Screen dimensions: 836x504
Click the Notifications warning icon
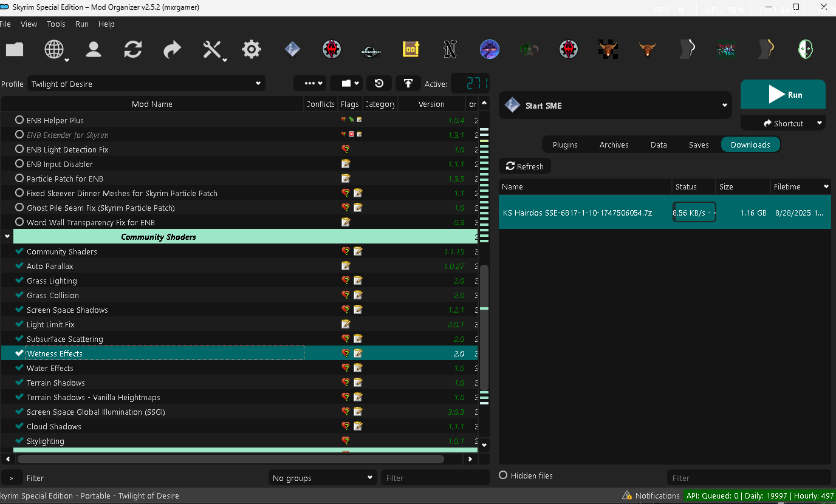(x=627, y=495)
